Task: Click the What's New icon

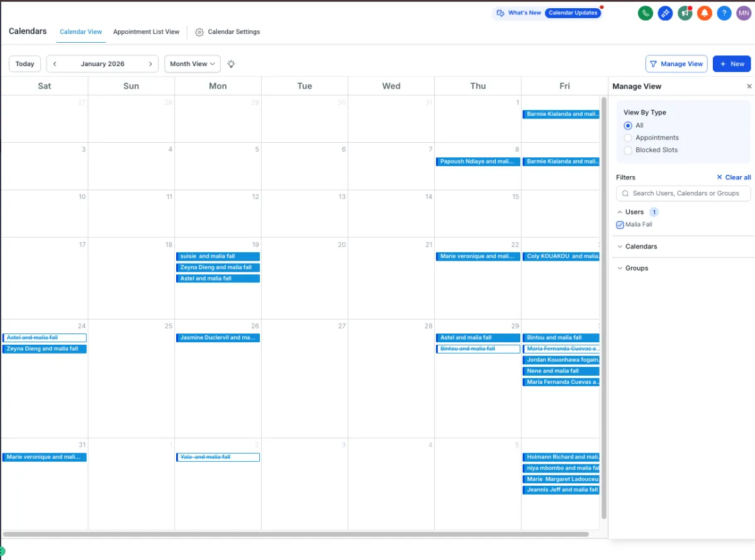Action: pyautogui.click(x=500, y=13)
